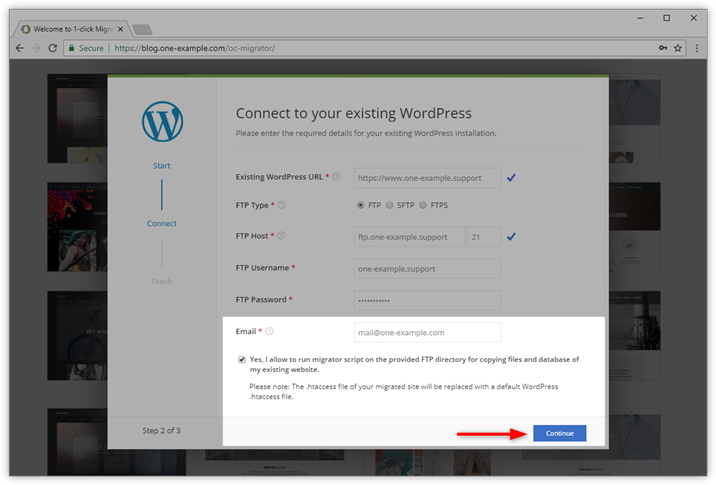Reload the page with refresh icon
This screenshot has height=485, width=716.
(x=53, y=48)
